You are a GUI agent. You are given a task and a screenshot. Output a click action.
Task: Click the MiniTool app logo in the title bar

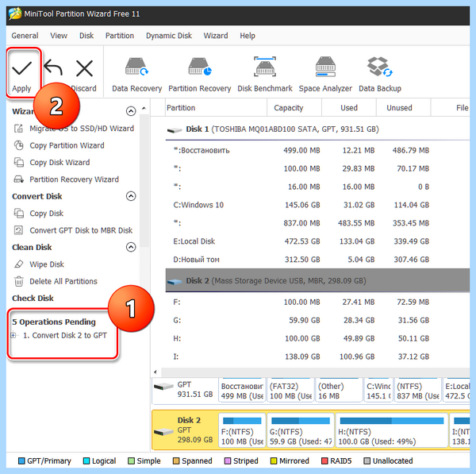click(x=15, y=13)
